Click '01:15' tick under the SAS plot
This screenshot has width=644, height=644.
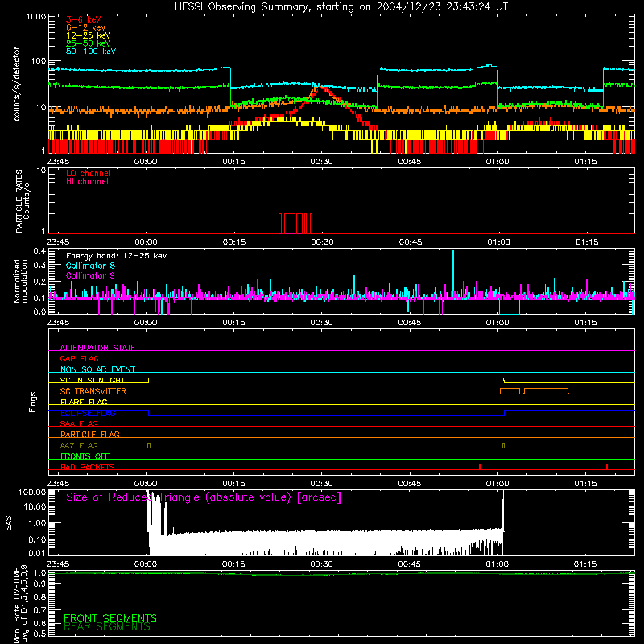(585, 564)
